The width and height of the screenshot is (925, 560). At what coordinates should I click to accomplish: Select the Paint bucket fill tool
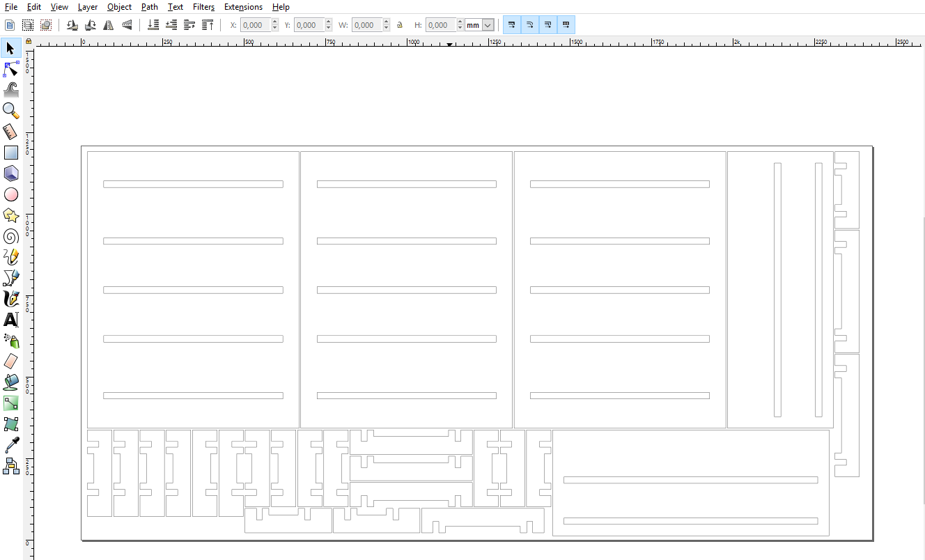click(10, 382)
